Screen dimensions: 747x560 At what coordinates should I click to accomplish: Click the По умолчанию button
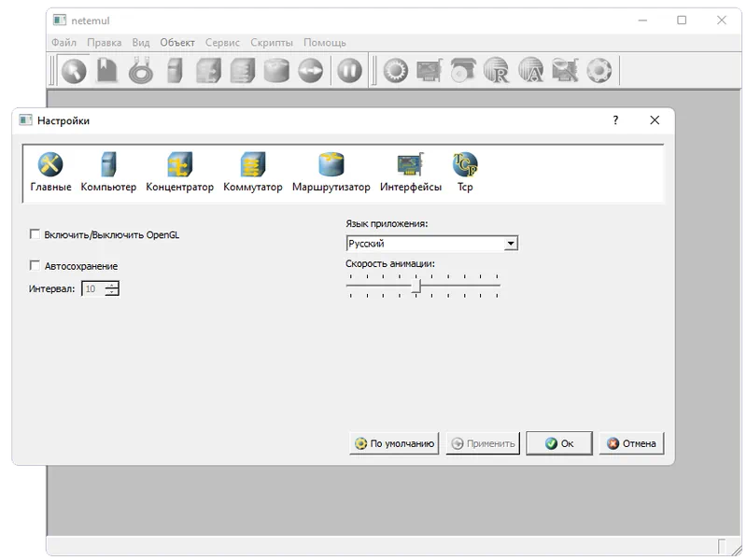(394, 443)
